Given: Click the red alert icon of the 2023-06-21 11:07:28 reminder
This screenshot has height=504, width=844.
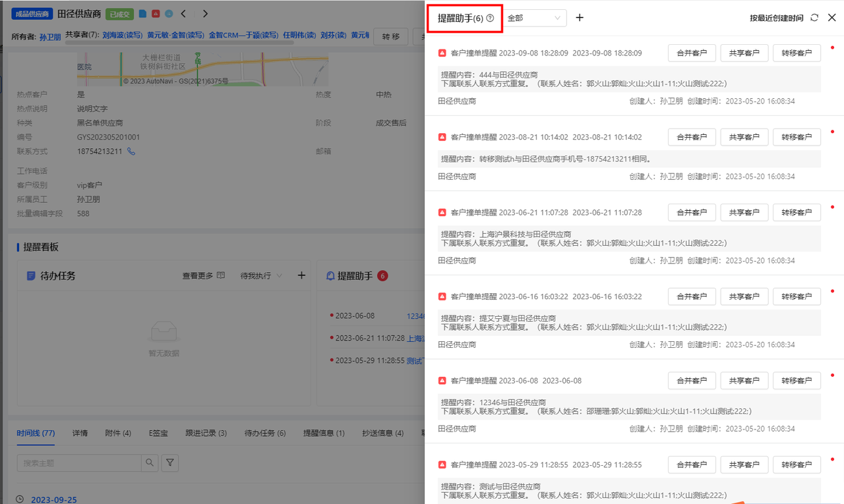Looking at the screenshot, I should (442, 212).
